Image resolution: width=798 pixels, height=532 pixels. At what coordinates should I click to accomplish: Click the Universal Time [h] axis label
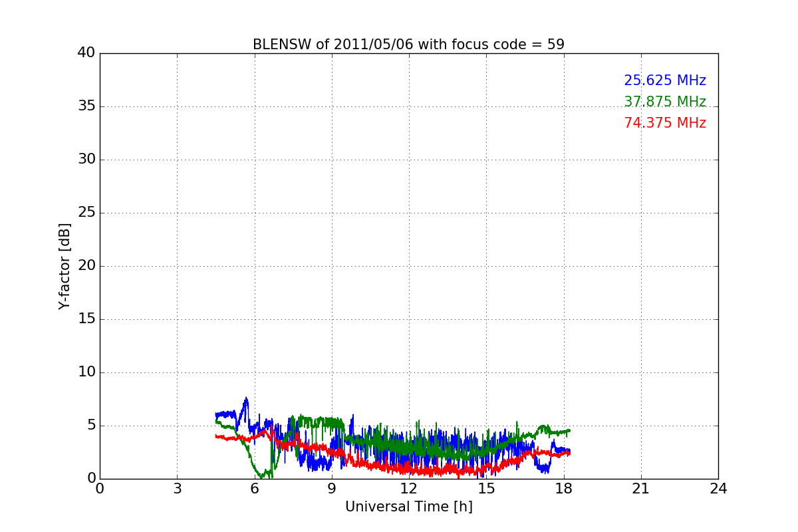tap(409, 507)
